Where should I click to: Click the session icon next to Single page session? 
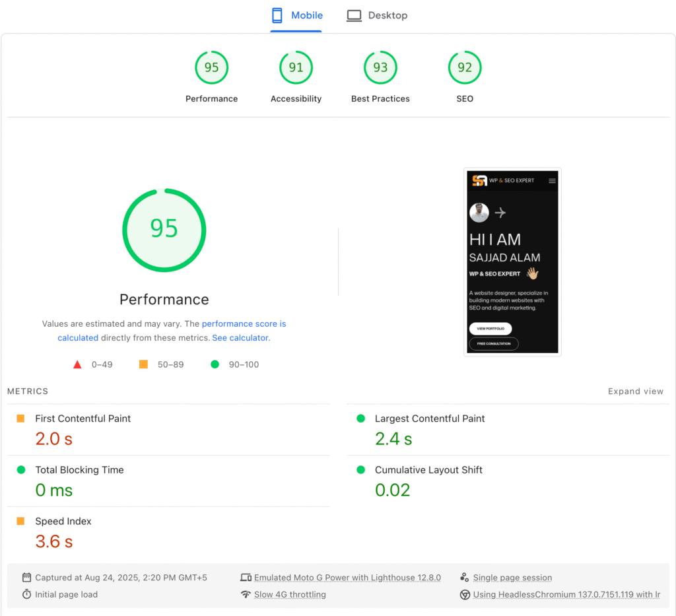(465, 577)
